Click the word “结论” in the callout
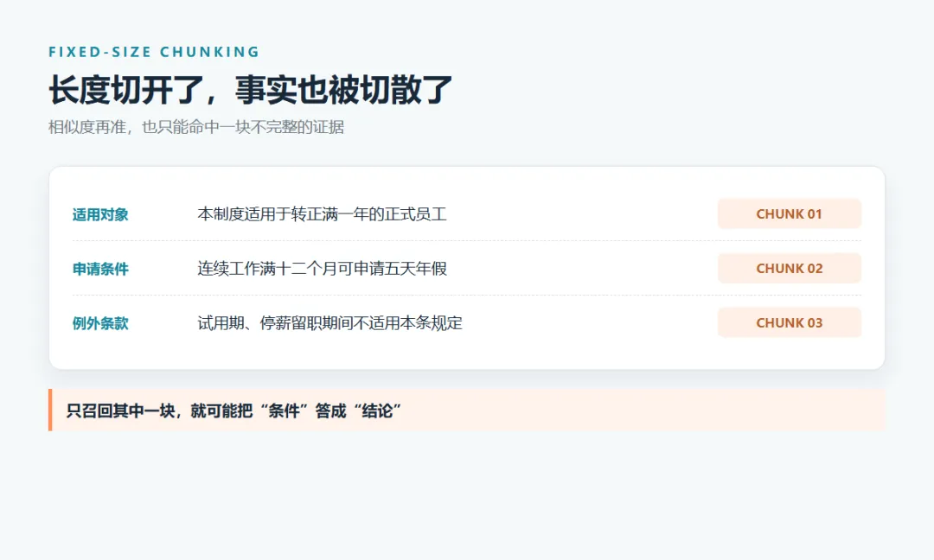This screenshot has width=934, height=560. pyautogui.click(x=377, y=410)
